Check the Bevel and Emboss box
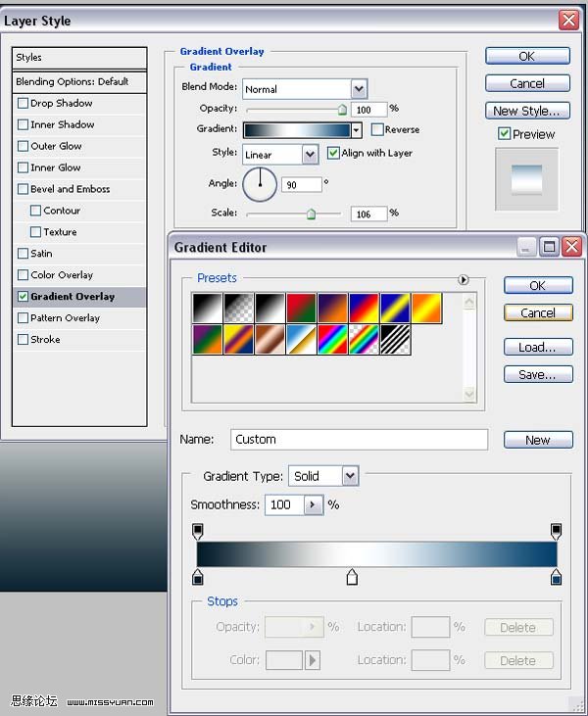Image resolution: width=588 pixels, height=716 pixels. click(23, 189)
